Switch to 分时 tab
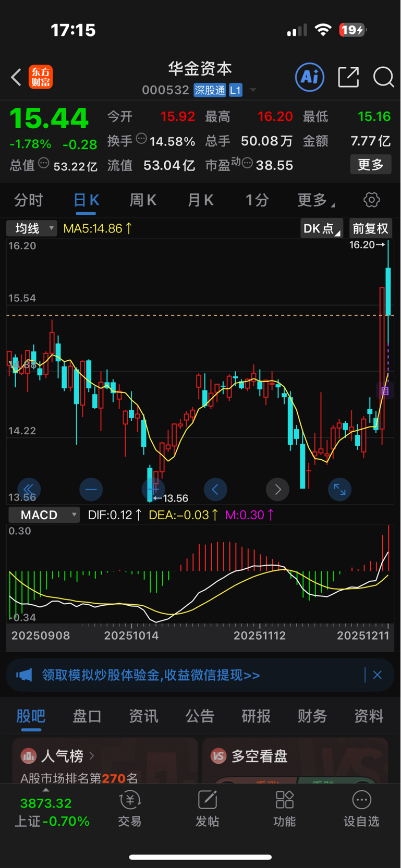Screen dimensions: 401x868 [29, 200]
